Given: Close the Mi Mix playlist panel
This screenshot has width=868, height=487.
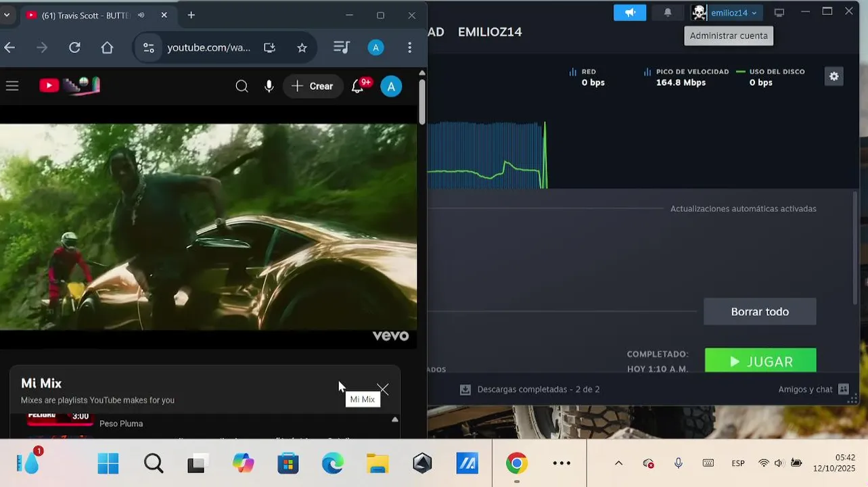Looking at the screenshot, I should (x=383, y=389).
